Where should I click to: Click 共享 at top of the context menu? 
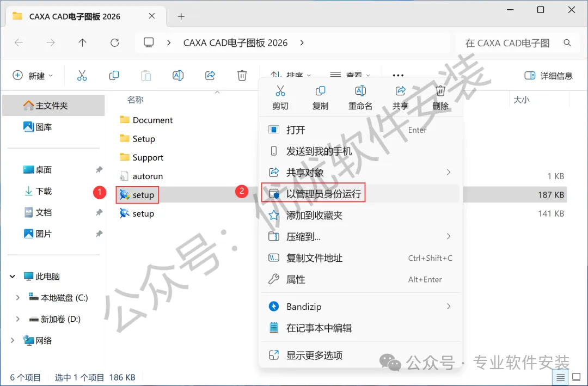pos(400,98)
